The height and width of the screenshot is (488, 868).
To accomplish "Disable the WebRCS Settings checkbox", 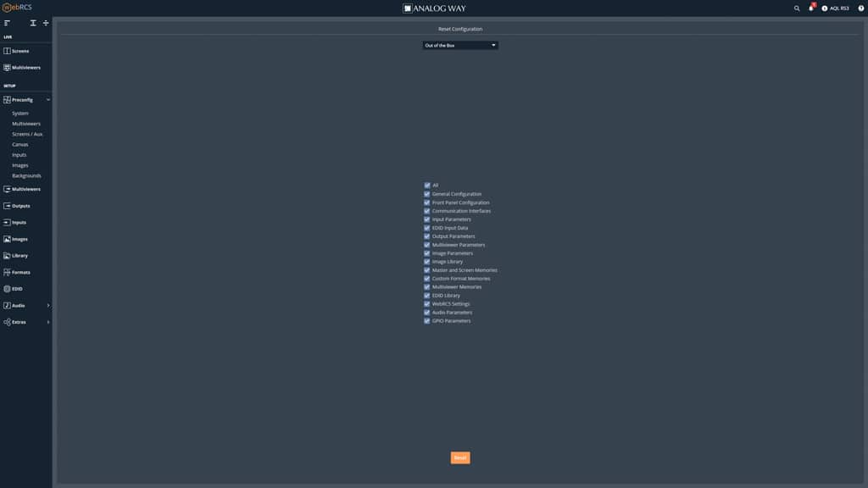I will 427,304.
